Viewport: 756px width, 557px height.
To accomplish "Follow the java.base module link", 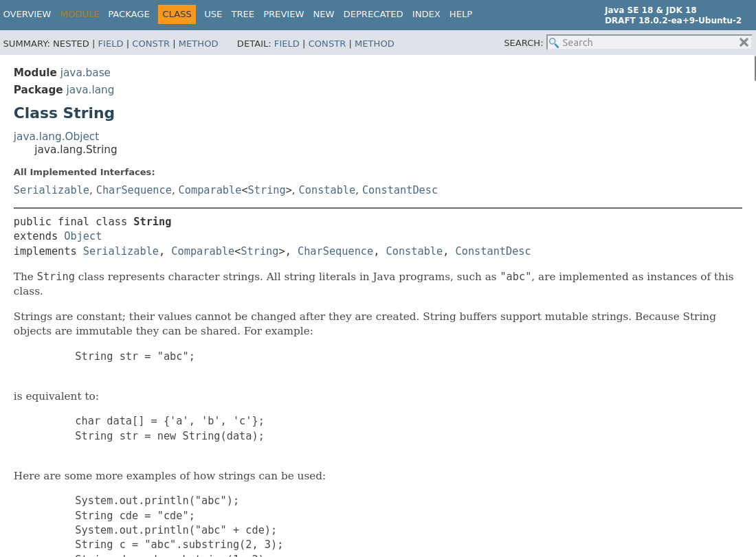I will pyautogui.click(x=85, y=72).
